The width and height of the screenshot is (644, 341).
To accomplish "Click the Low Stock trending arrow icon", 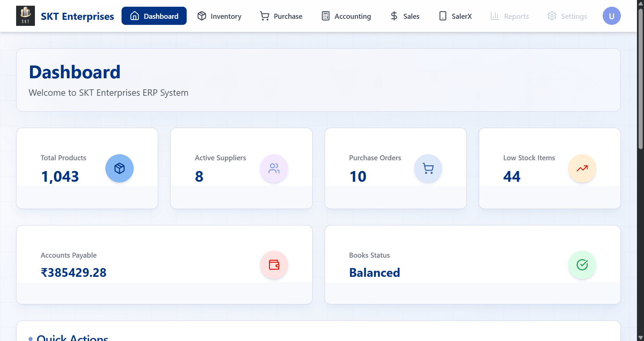I will [x=582, y=168].
